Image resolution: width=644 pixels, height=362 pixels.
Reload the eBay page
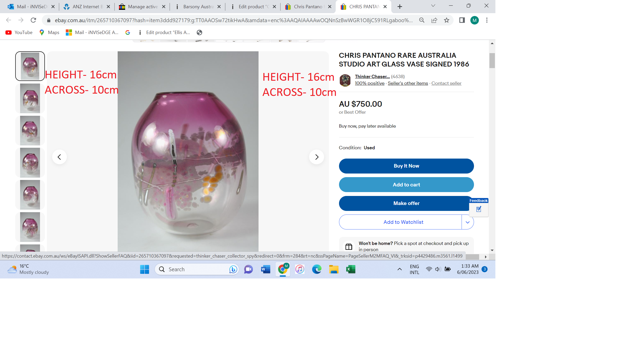point(33,20)
